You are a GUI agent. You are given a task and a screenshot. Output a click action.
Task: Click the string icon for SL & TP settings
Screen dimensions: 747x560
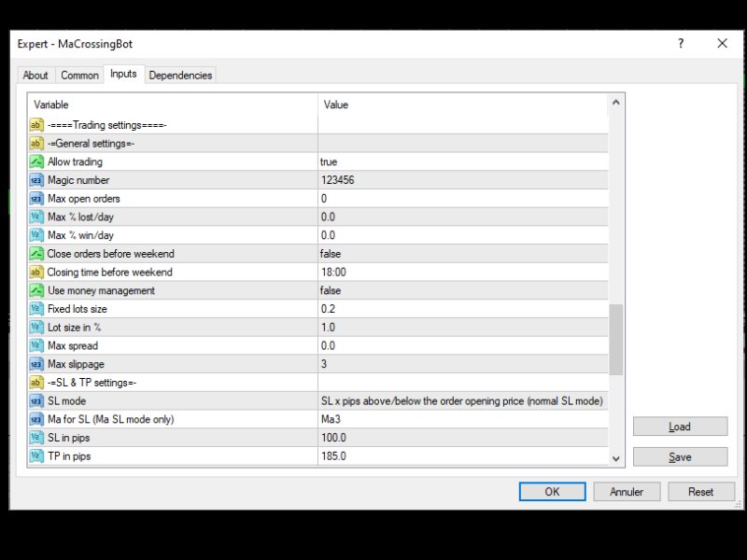tap(36, 383)
